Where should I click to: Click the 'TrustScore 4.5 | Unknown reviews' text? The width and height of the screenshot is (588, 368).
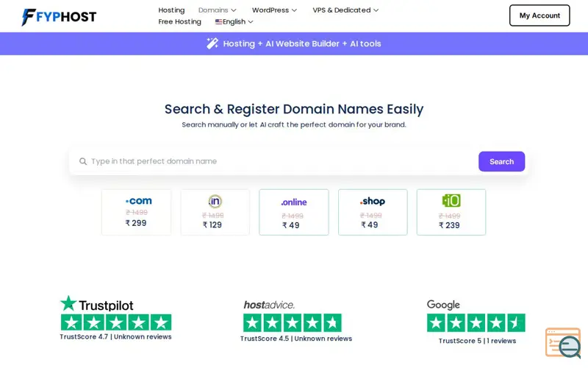click(296, 339)
